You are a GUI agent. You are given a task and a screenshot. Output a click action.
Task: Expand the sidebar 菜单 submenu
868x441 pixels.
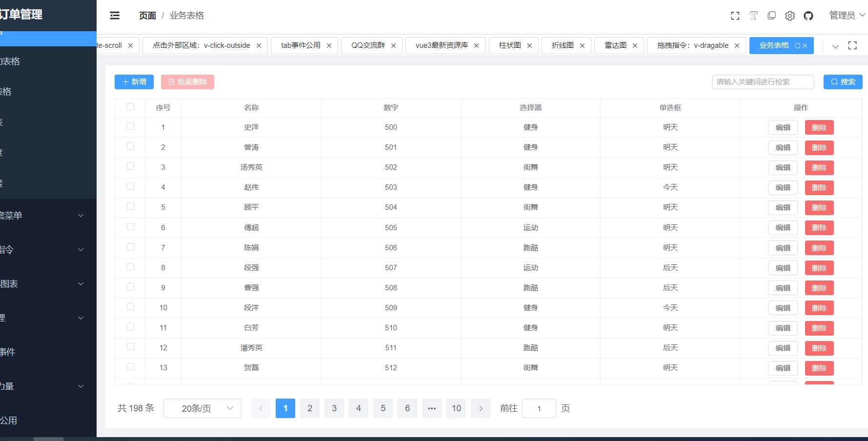point(48,215)
